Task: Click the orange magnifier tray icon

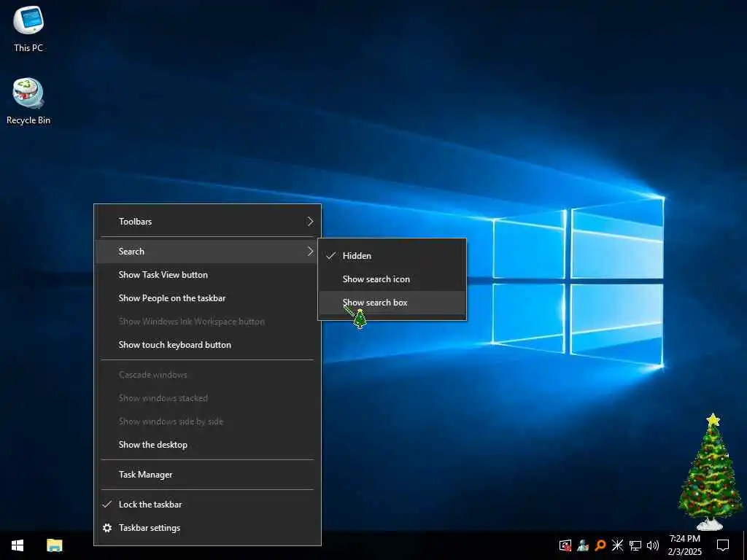Action: pyautogui.click(x=600, y=545)
